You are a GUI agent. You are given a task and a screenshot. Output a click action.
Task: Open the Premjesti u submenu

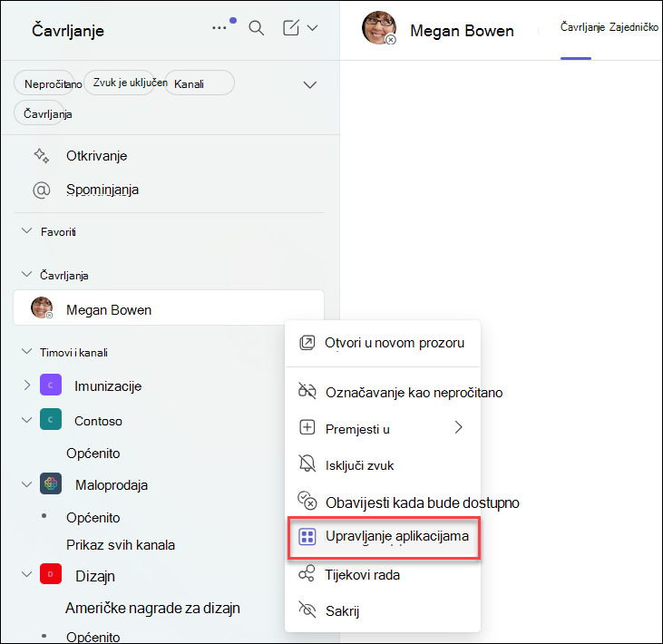[x=383, y=429]
